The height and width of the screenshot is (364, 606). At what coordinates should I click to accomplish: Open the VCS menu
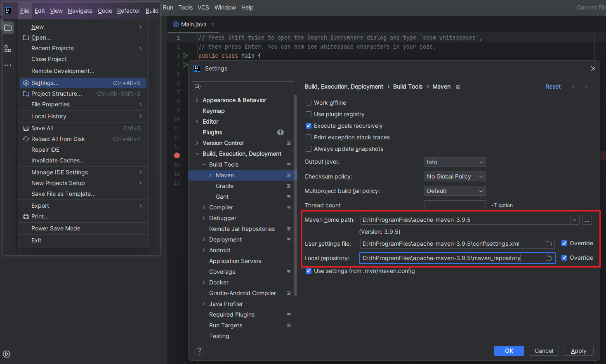(x=203, y=7)
